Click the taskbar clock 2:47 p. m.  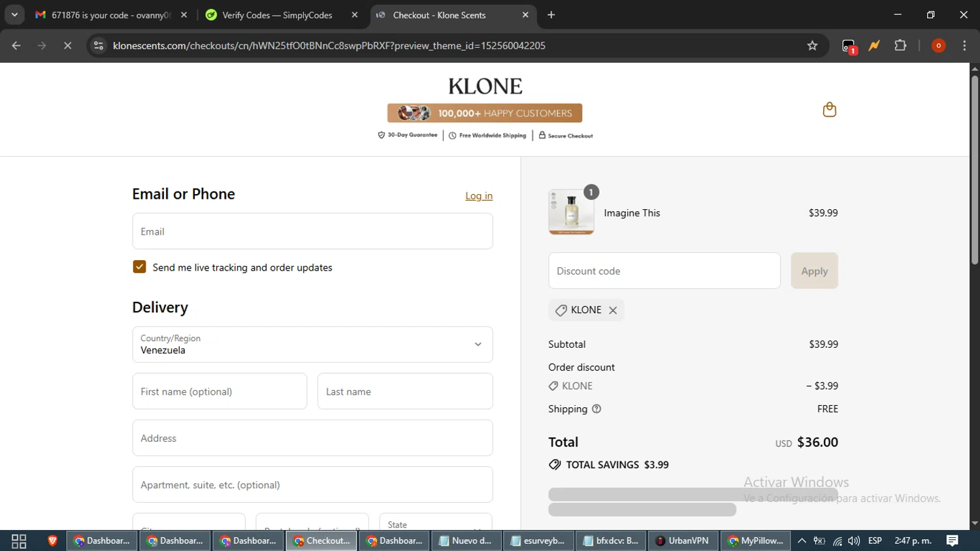[x=913, y=541]
